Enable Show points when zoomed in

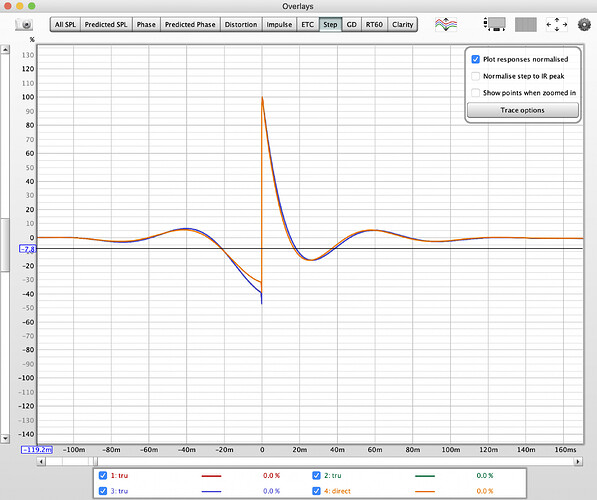pyautogui.click(x=475, y=93)
